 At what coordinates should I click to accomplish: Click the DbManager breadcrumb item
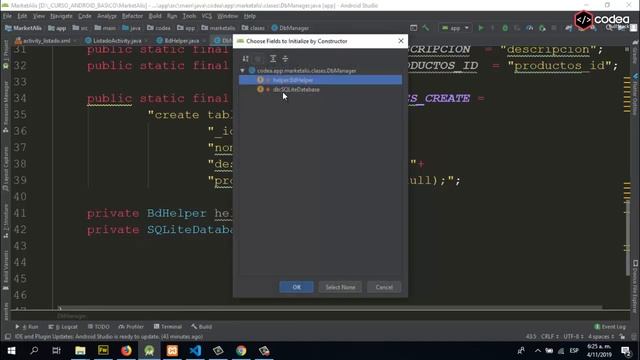(290, 28)
